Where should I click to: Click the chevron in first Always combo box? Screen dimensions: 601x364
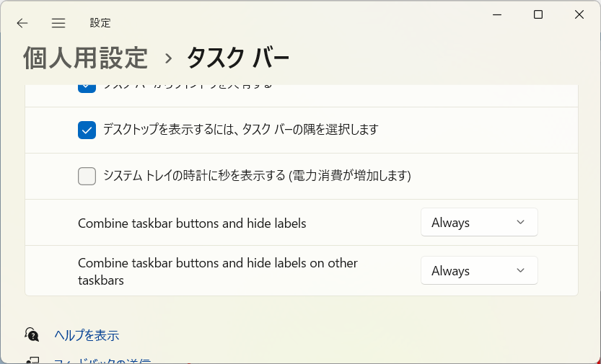520,222
